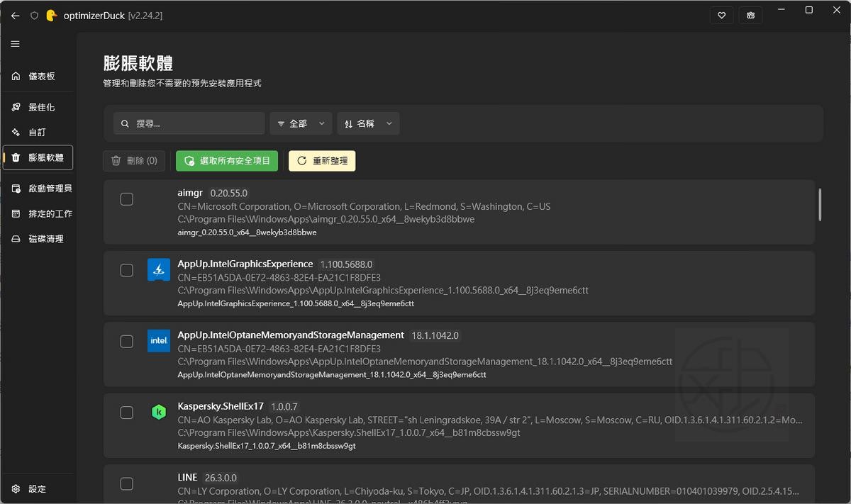Open 設定 settings page

38,489
